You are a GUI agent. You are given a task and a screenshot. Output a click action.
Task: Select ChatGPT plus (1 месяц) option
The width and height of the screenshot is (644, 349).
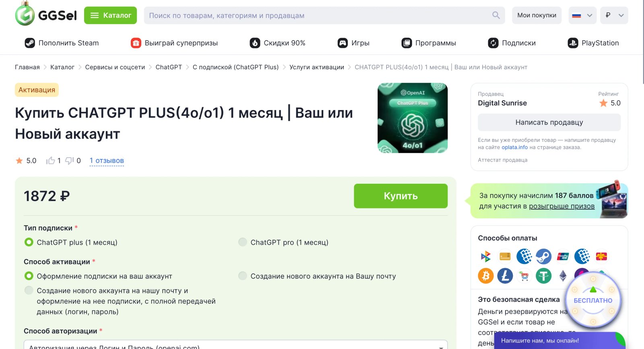(x=70, y=242)
